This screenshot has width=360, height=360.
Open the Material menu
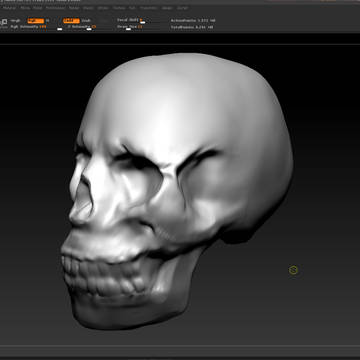[x=9, y=7]
